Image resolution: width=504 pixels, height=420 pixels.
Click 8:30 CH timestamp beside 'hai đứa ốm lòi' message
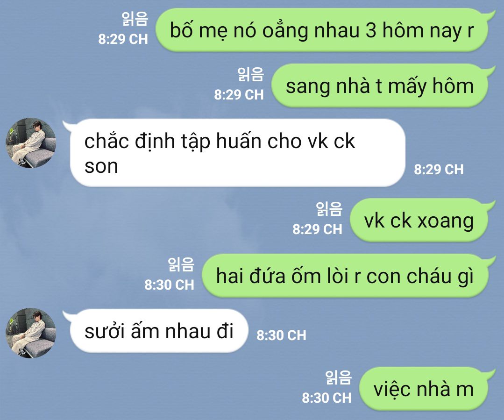[x=170, y=285]
